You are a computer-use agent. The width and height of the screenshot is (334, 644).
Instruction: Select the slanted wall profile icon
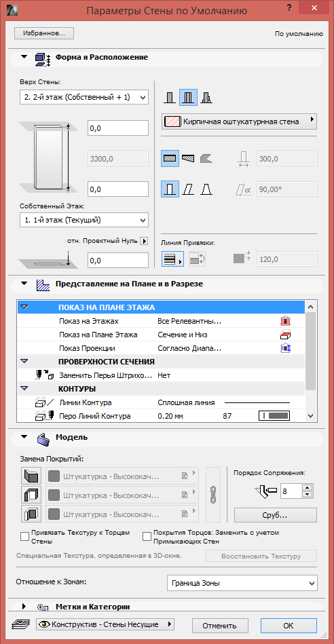point(188,189)
